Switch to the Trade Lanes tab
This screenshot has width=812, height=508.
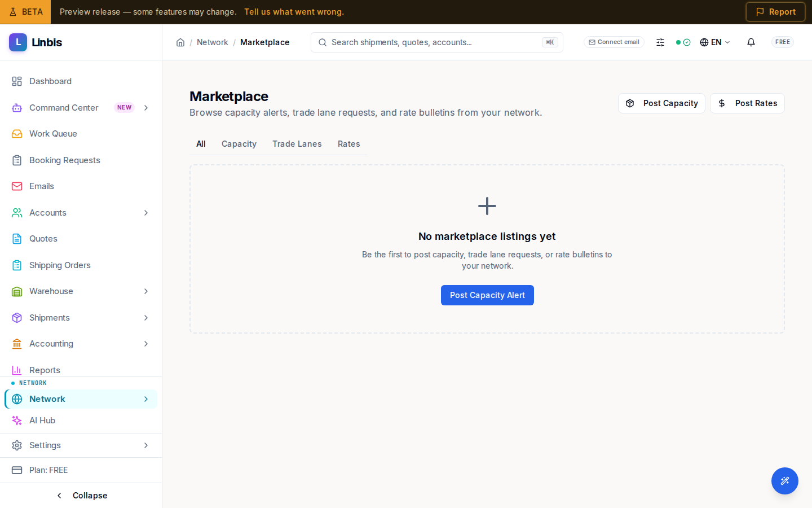point(297,144)
